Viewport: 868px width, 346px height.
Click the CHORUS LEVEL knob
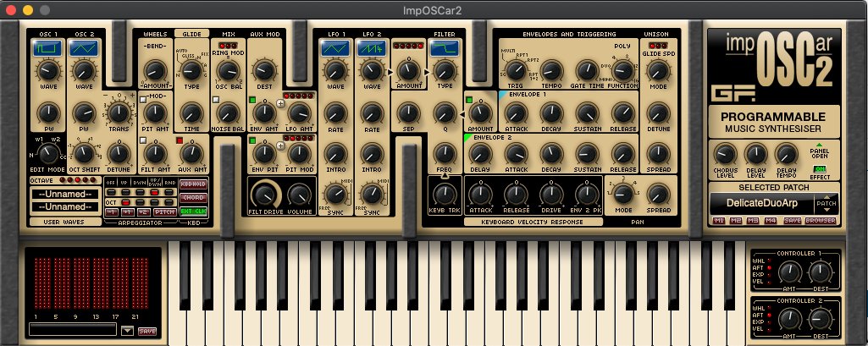[725, 154]
